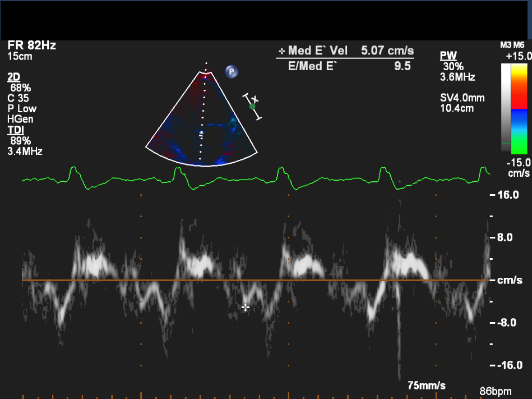Click the apex of the 2D sector
The height and width of the screenshot is (399, 532).
click(x=206, y=71)
